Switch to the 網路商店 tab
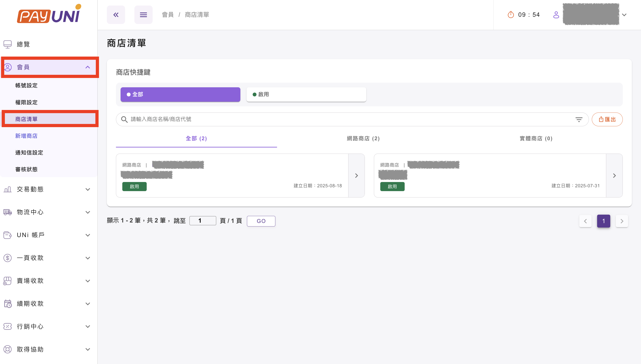Image resolution: width=641 pixels, height=364 pixels. tap(363, 139)
